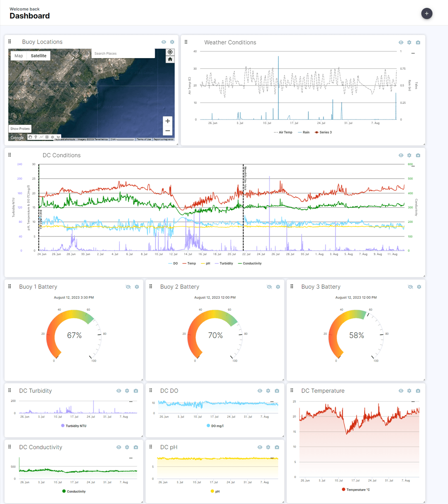
Task: Select the rectangle drawing tool on the map
Action: point(47,137)
